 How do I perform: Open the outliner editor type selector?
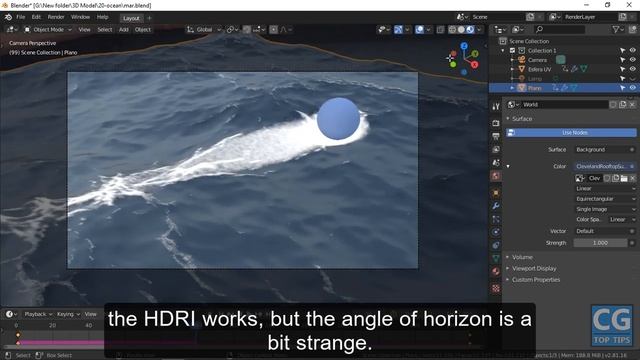pos(500,29)
